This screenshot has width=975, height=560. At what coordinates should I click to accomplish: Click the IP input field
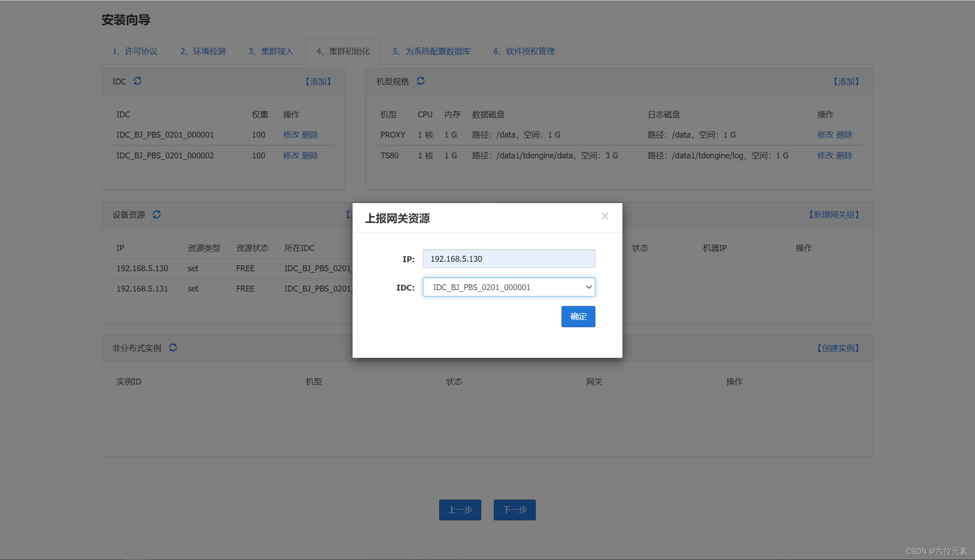tap(509, 259)
